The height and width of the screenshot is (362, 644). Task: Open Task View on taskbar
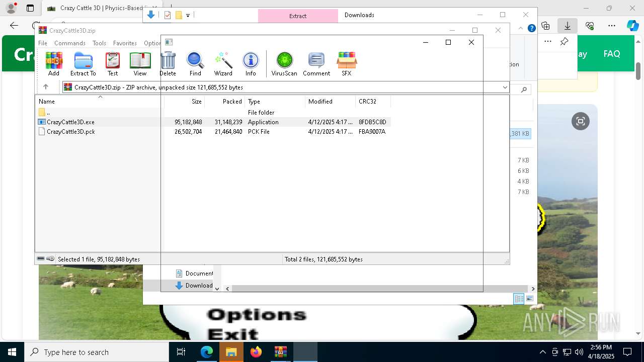181,352
